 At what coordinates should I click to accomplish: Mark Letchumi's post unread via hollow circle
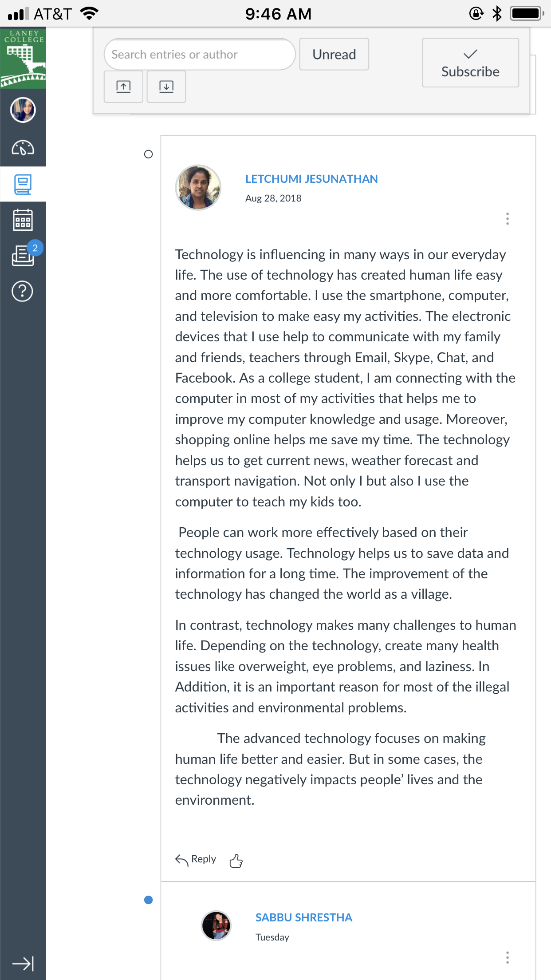[x=149, y=154]
